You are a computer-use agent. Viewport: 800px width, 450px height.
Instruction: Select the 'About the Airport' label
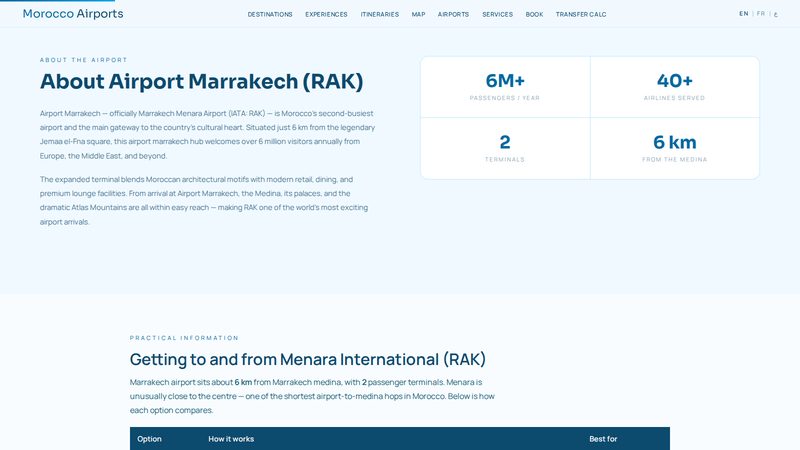pos(84,60)
